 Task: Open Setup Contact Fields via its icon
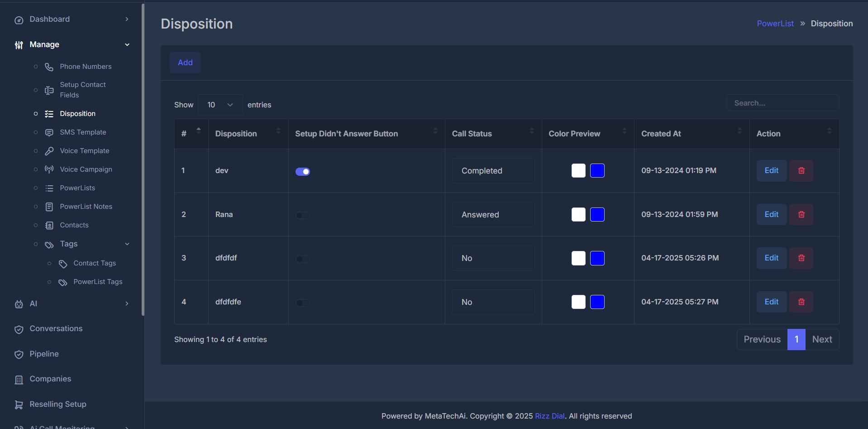coord(49,90)
